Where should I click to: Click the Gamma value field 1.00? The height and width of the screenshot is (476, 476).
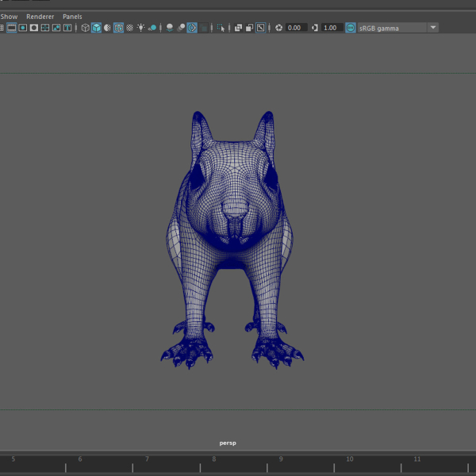(332, 28)
